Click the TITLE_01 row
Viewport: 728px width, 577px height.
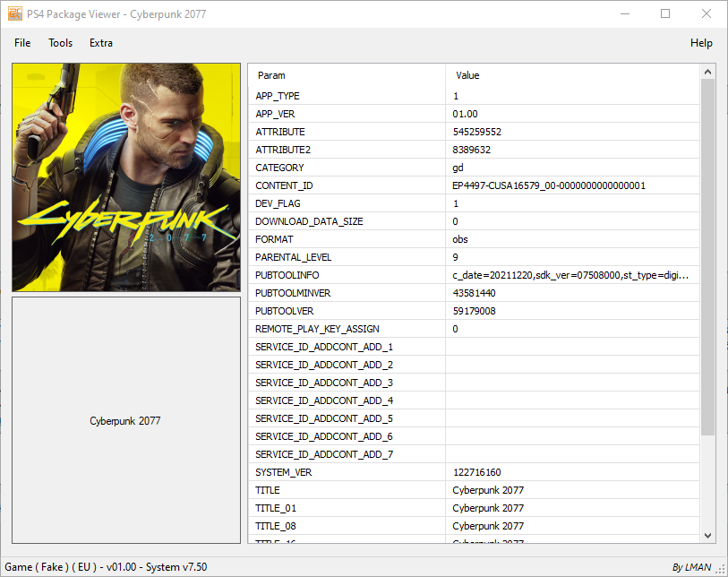pyautogui.click(x=275, y=508)
